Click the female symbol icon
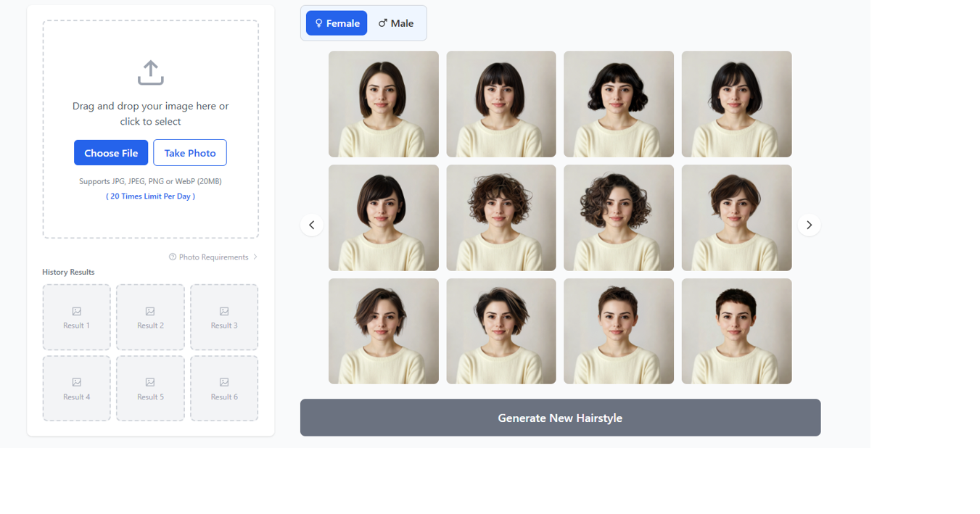Viewport: 980px width, 514px height. (x=318, y=23)
